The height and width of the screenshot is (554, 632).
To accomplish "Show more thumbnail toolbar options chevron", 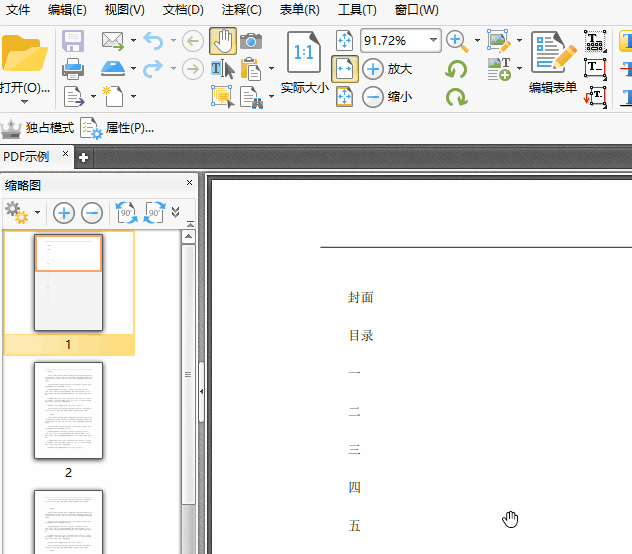I will coord(175,212).
